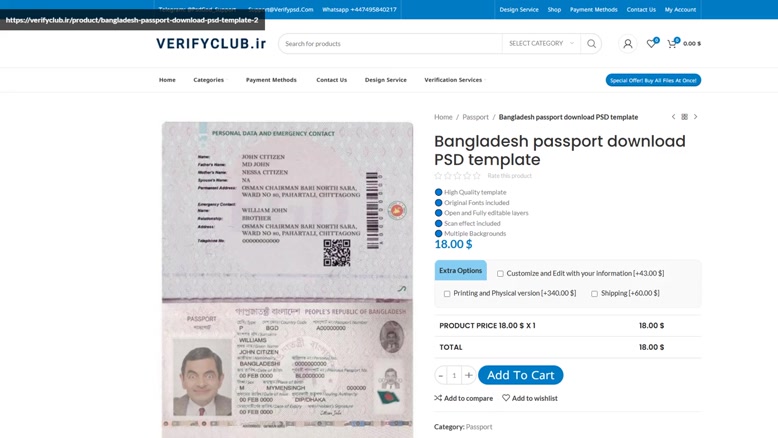This screenshot has height=438, width=778.
Task: Expand the Categories menu
Action: pos(210,80)
